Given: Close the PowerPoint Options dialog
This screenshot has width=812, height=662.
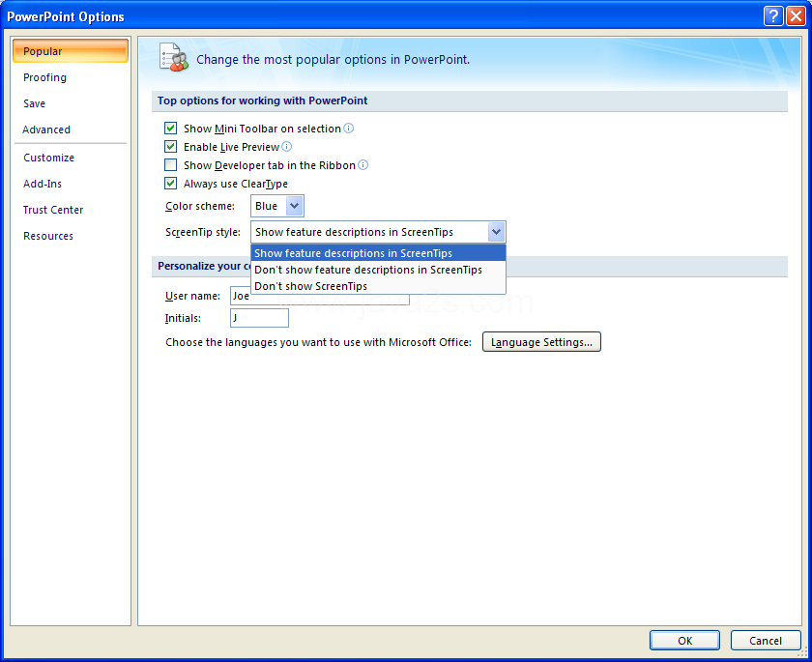Looking at the screenshot, I should tap(796, 16).
